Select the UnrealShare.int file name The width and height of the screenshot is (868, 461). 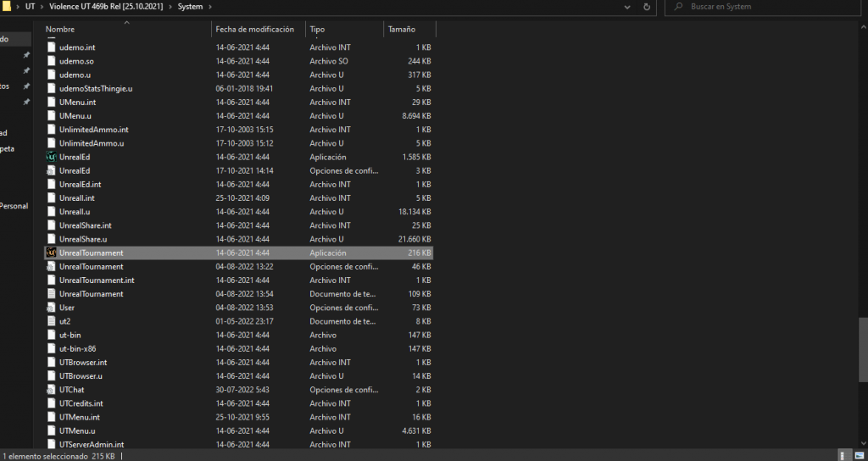(86, 225)
